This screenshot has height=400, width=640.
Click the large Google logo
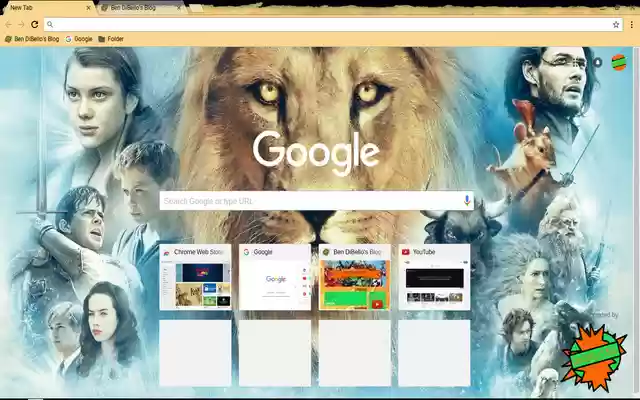pos(316,152)
